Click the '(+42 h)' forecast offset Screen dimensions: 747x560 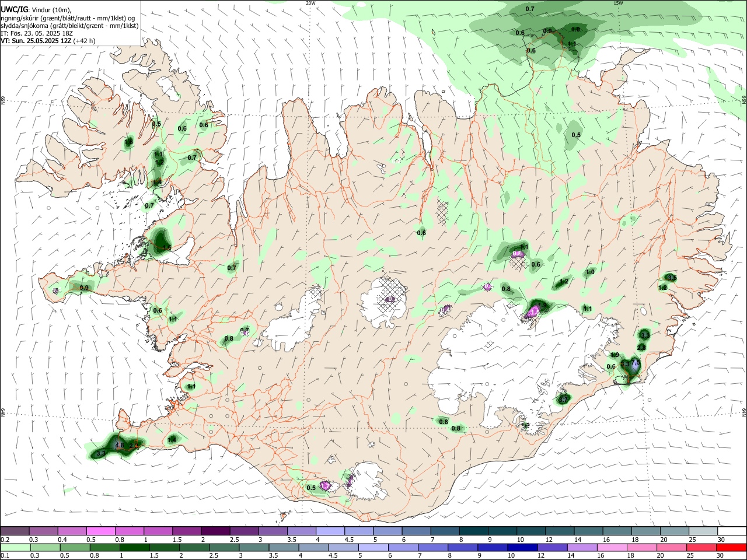(x=85, y=41)
